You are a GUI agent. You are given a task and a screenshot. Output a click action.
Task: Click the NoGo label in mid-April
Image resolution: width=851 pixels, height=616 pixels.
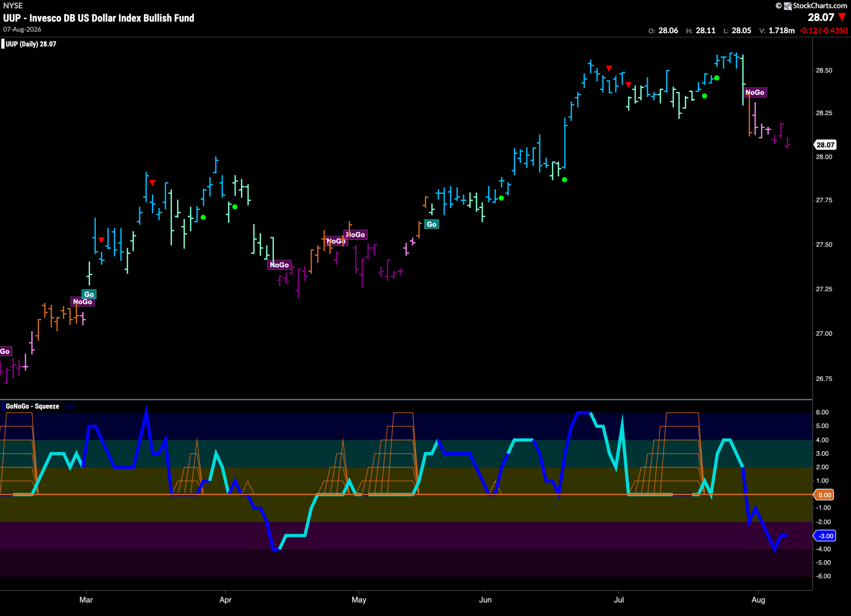point(279,265)
